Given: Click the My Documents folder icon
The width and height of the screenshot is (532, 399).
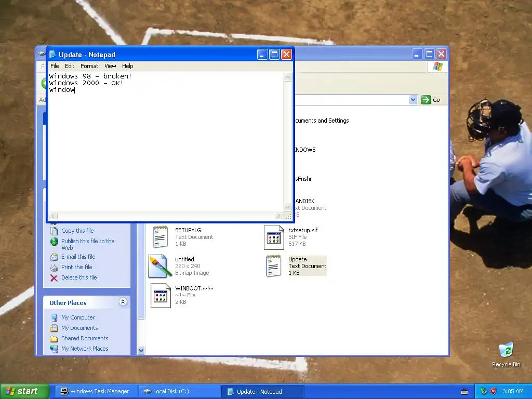Looking at the screenshot, I should [x=54, y=328].
